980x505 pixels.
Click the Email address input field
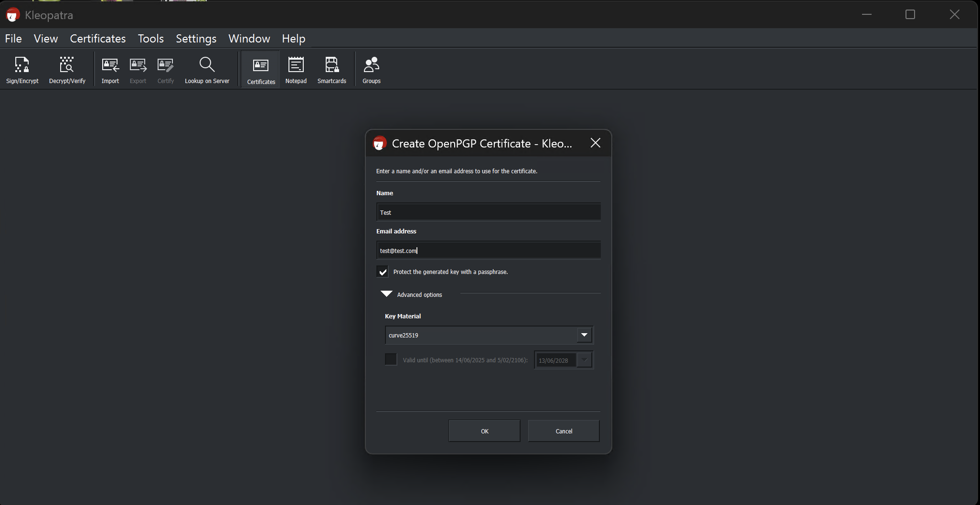[x=488, y=251]
